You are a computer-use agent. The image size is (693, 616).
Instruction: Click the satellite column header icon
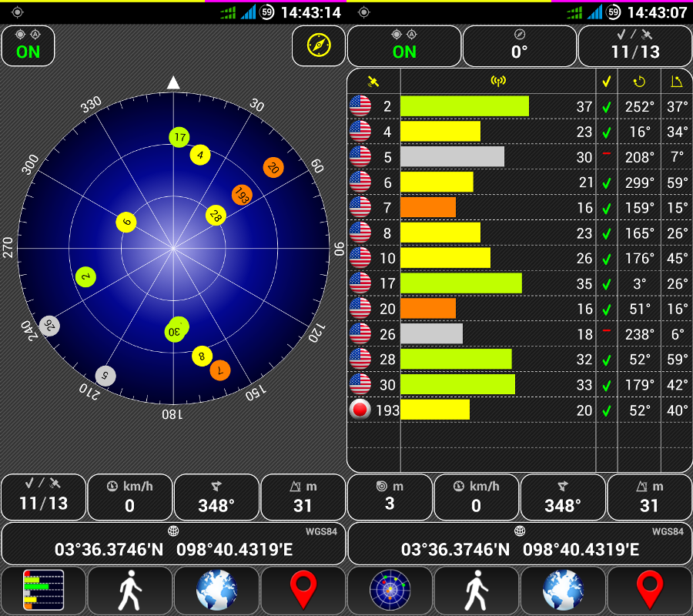tap(373, 82)
